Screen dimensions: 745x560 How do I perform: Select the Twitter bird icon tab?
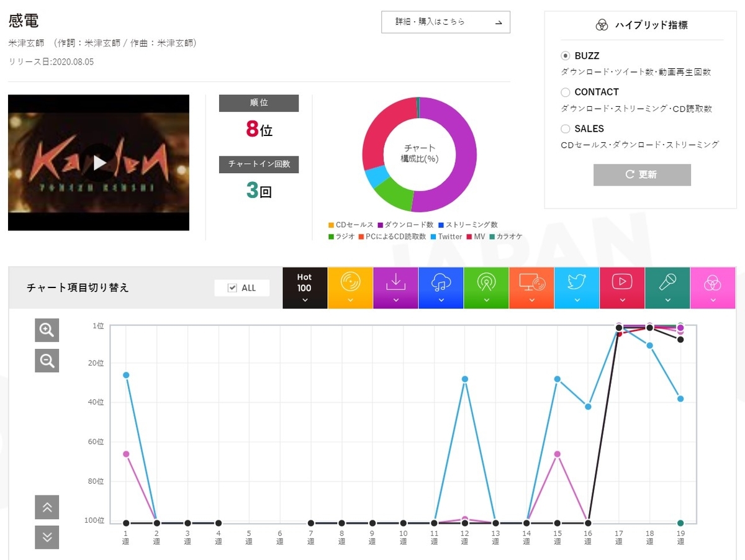[577, 288]
